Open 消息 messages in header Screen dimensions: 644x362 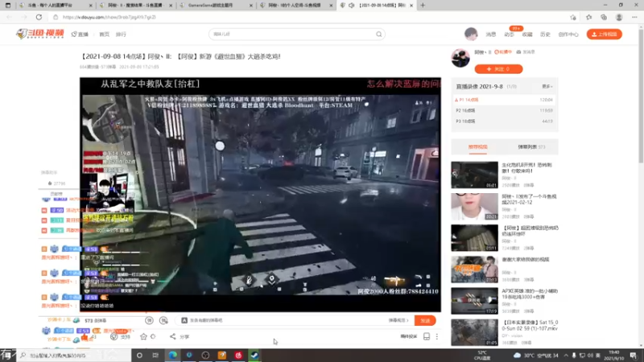[x=491, y=35]
